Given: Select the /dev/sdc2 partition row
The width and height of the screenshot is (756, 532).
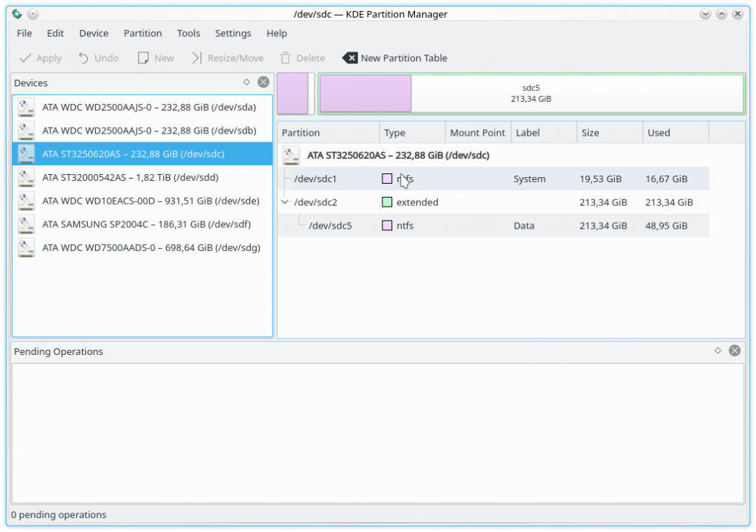Looking at the screenshot, I should [x=493, y=202].
